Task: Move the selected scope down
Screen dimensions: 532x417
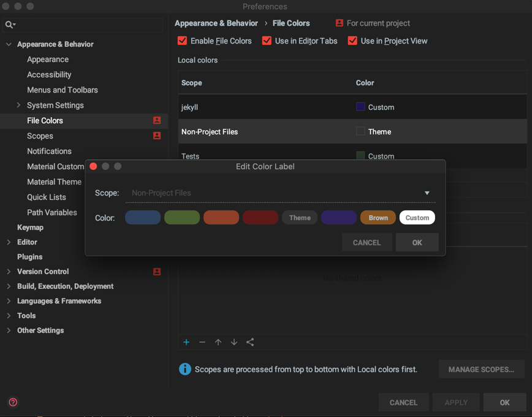Action: pyautogui.click(x=234, y=342)
